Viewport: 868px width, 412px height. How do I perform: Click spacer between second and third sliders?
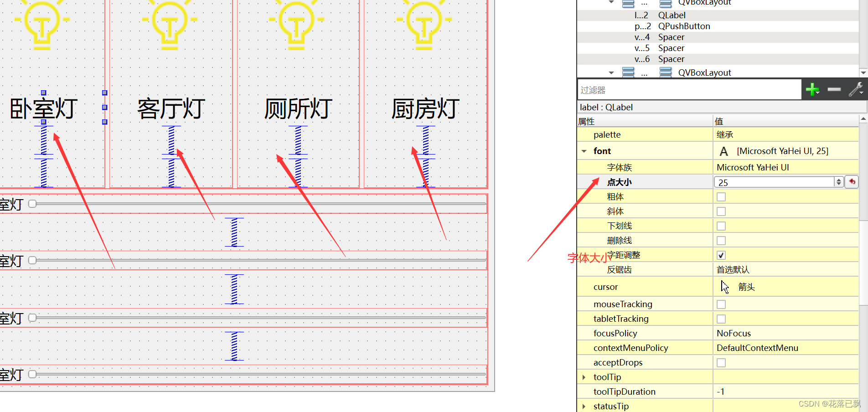[234, 289]
